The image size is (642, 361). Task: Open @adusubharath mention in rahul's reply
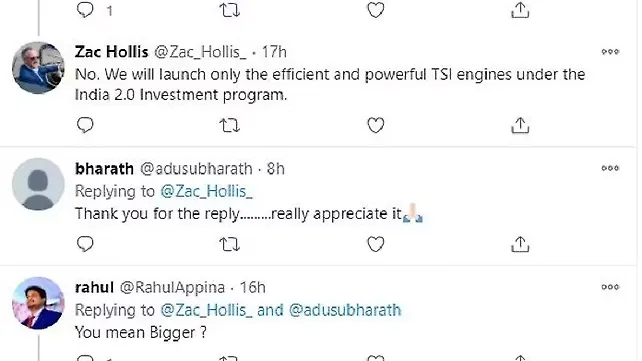coord(345,310)
